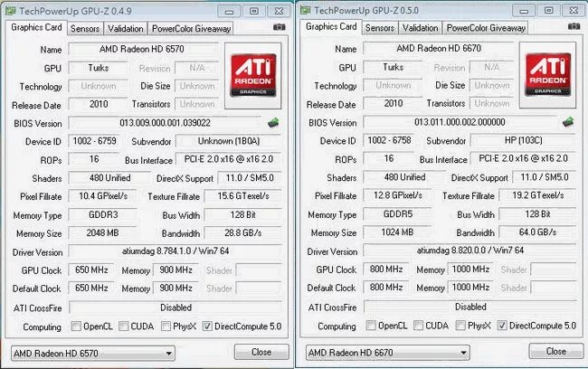Click ATI CrossFire Disabled field in GPU-Z 0.5.0

tap(470, 307)
